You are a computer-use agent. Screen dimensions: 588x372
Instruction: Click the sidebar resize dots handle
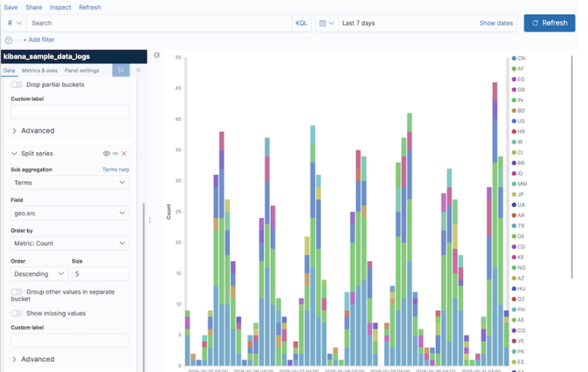(150, 221)
